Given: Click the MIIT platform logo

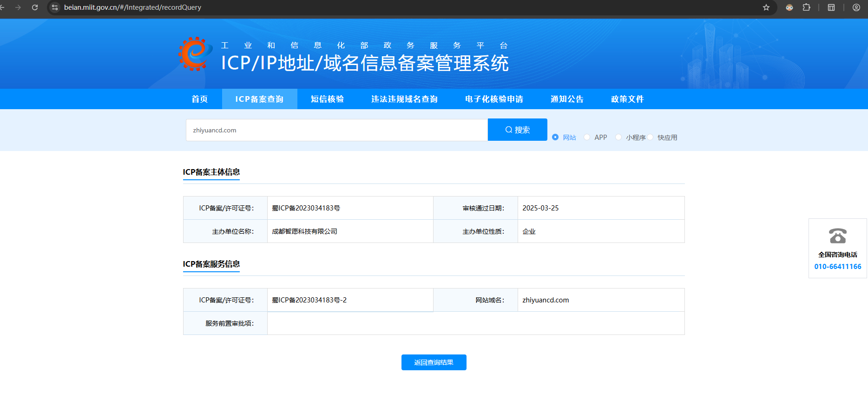Looking at the screenshot, I should coord(195,54).
